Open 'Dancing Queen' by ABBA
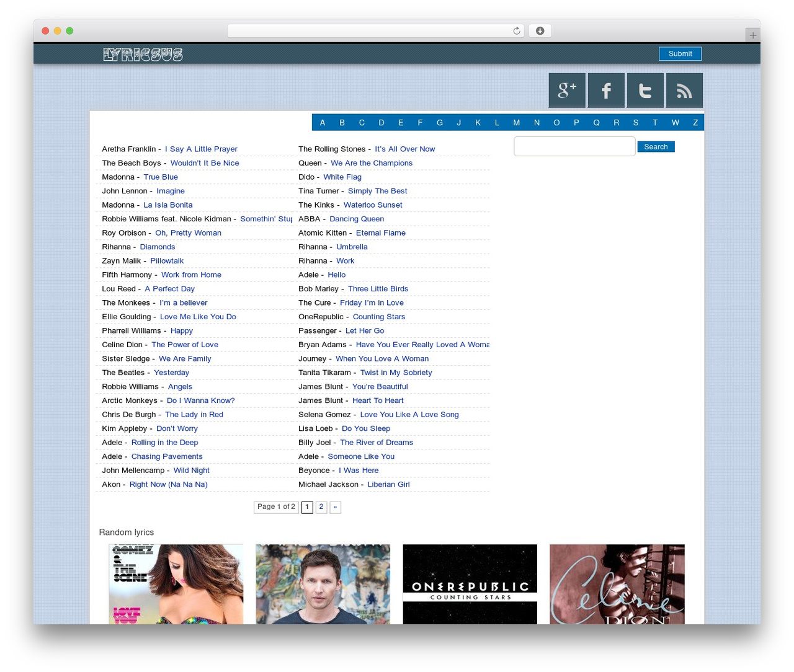The height and width of the screenshot is (672, 794). (357, 219)
